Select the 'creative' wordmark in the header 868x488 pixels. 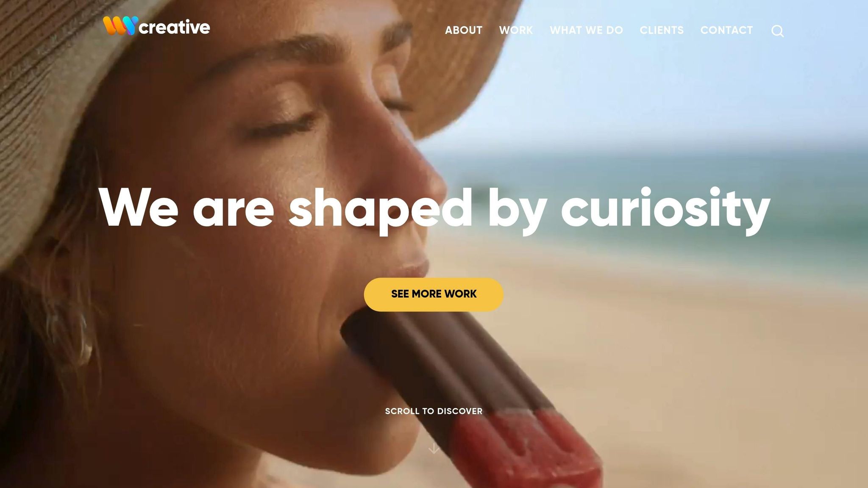point(174,28)
